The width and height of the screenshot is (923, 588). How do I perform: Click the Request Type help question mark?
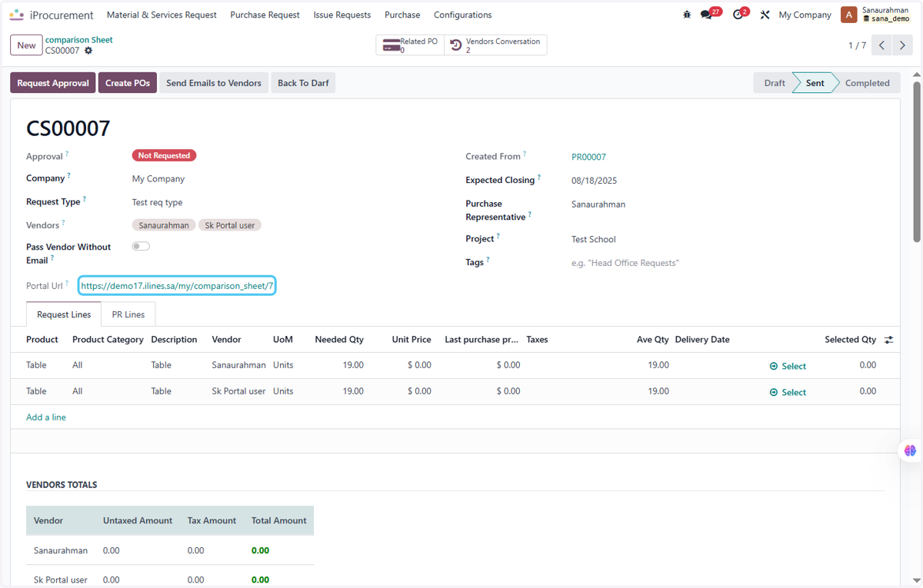point(85,199)
